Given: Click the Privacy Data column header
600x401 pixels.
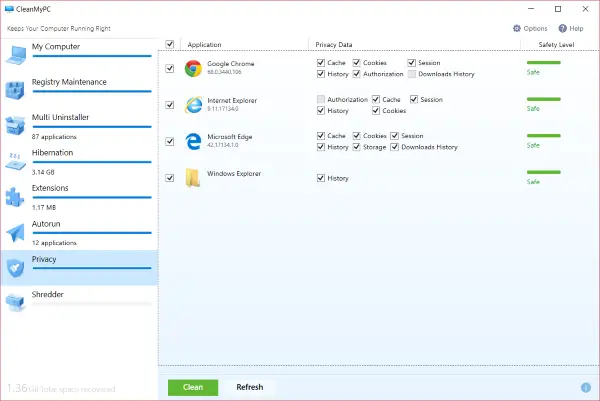Looking at the screenshot, I should pos(334,44).
